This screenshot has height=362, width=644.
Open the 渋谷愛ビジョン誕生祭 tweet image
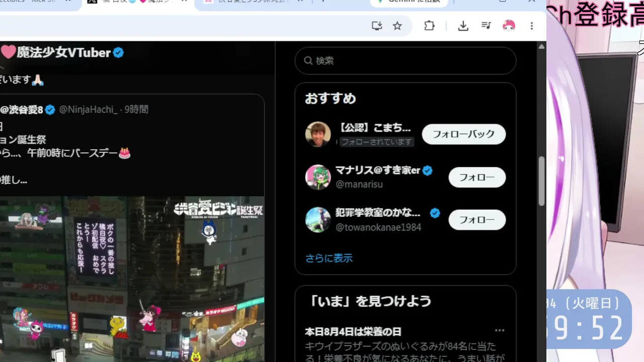(132, 279)
